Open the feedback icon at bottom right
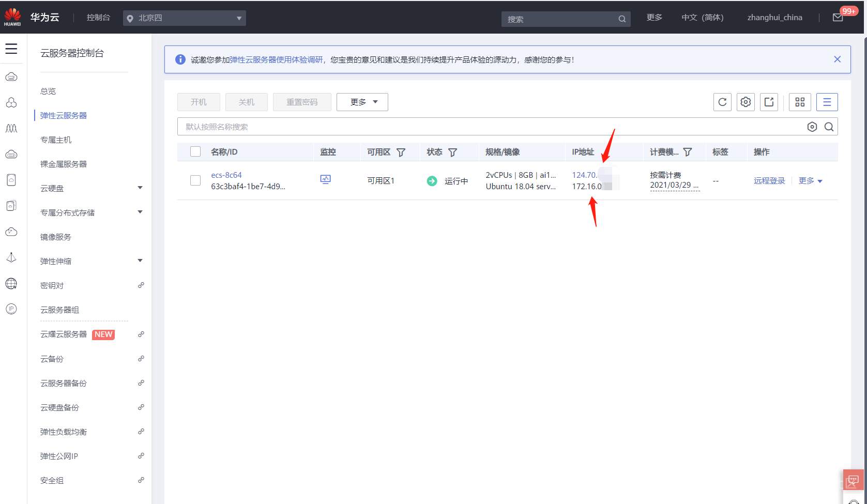The width and height of the screenshot is (867, 504). click(x=853, y=480)
